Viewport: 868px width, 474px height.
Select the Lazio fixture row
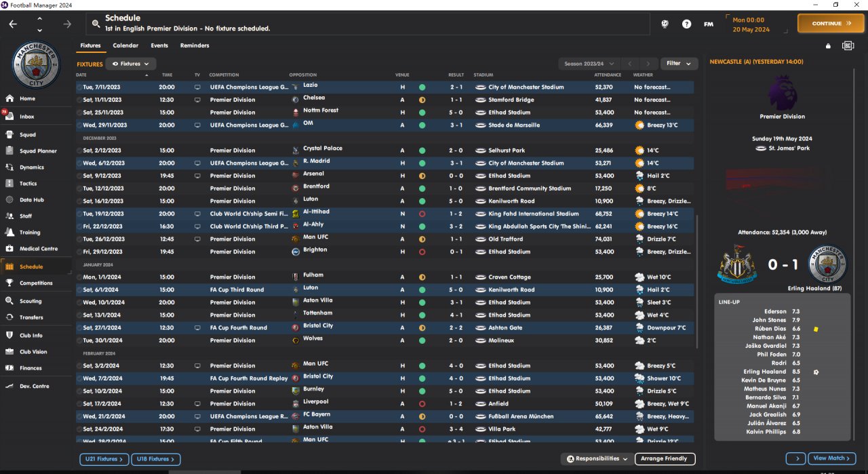coord(384,87)
